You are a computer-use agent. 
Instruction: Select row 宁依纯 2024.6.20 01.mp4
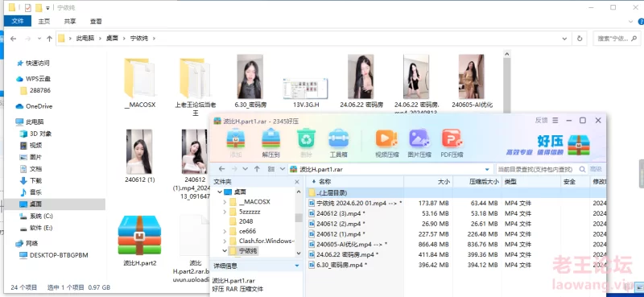pos(455,203)
